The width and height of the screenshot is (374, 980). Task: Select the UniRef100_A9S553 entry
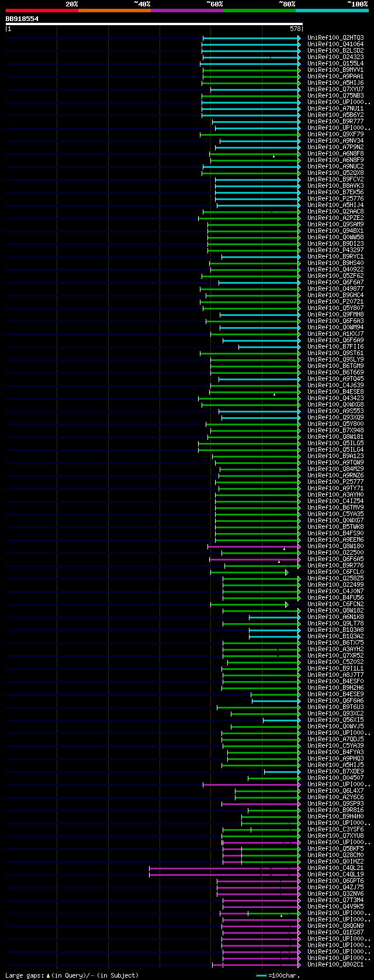point(335,411)
